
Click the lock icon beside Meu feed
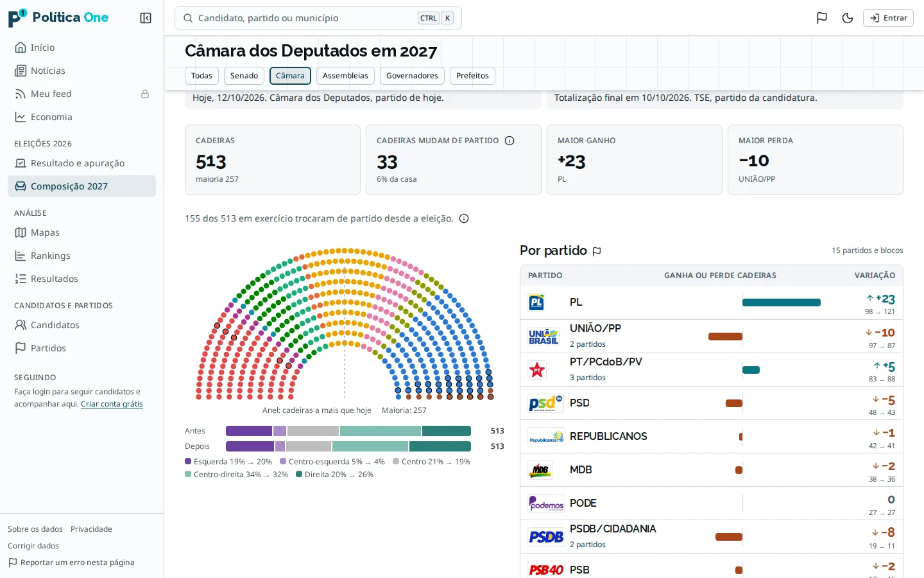(145, 94)
